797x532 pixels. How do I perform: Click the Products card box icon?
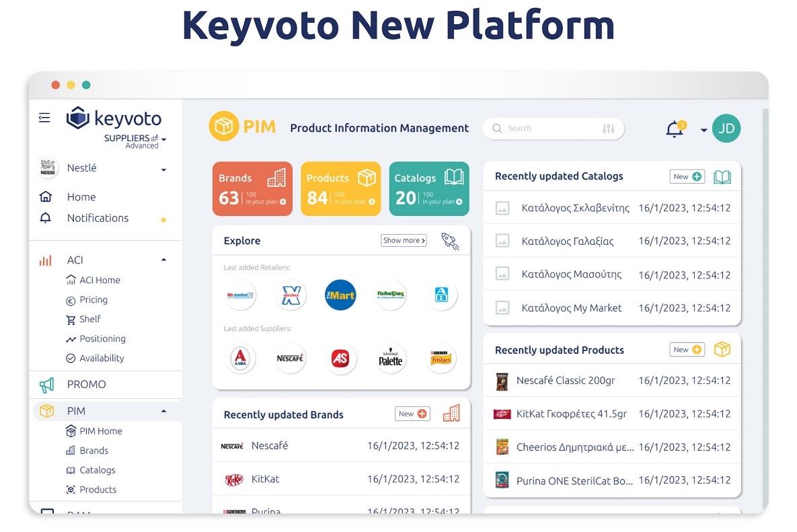(x=367, y=178)
